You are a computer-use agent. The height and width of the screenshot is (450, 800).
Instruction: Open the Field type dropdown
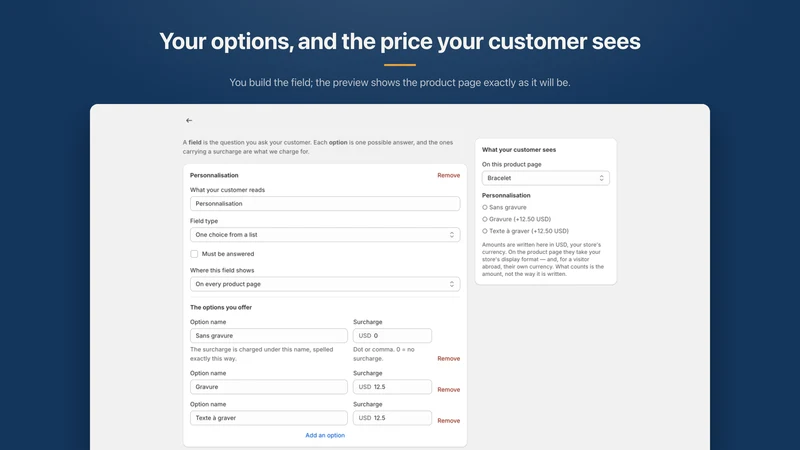tap(325, 235)
